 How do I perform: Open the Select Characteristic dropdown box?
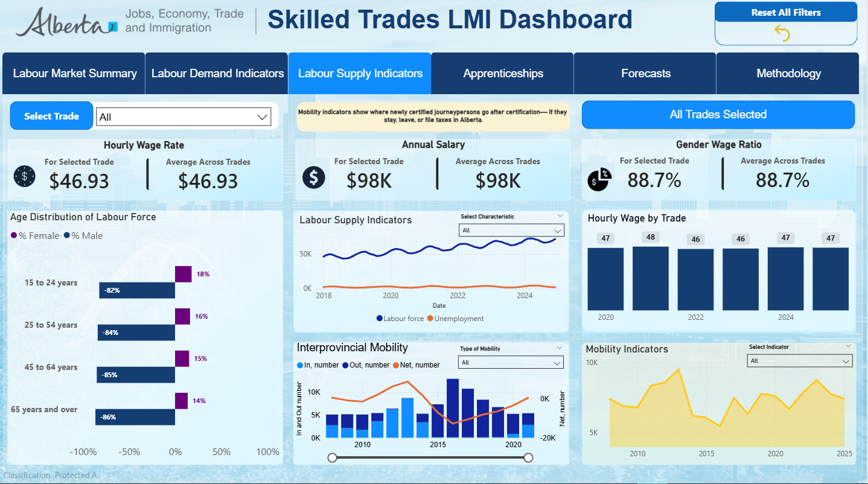[511, 230]
